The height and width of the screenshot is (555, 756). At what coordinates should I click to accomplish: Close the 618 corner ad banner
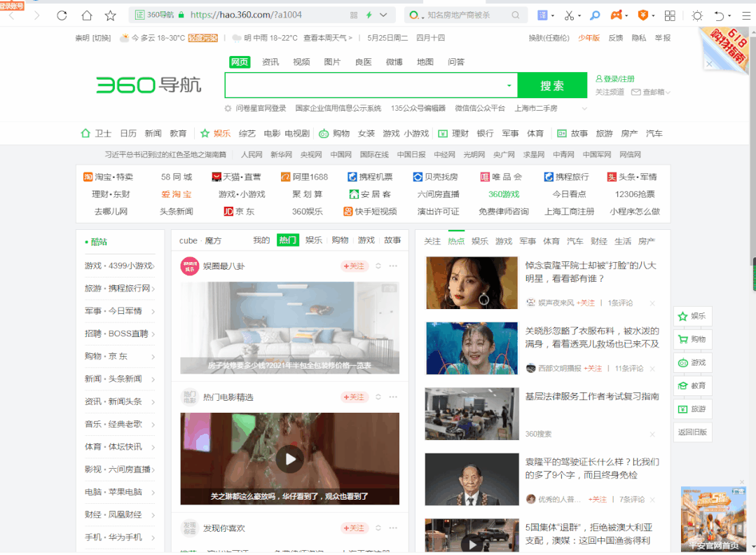(709, 64)
